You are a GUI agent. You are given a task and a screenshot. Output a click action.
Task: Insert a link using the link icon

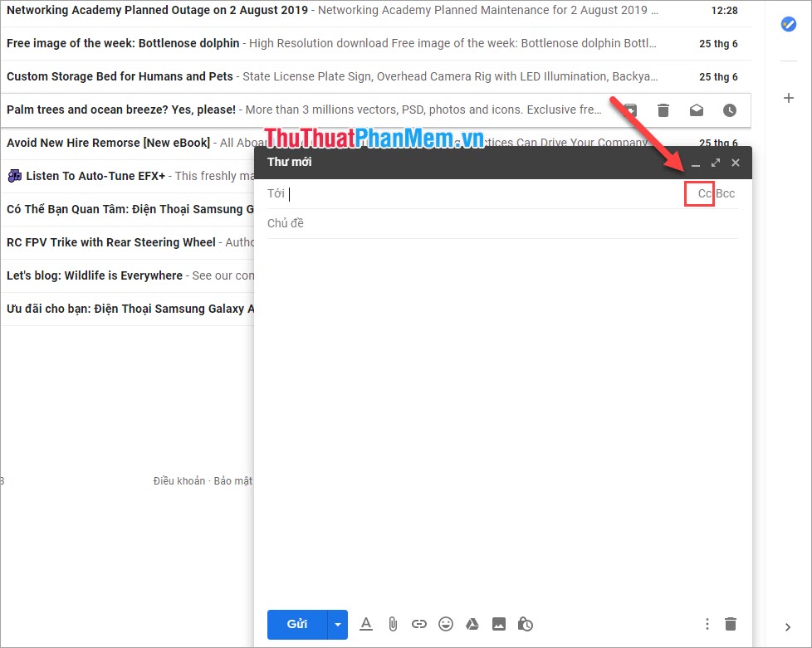click(x=418, y=624)
